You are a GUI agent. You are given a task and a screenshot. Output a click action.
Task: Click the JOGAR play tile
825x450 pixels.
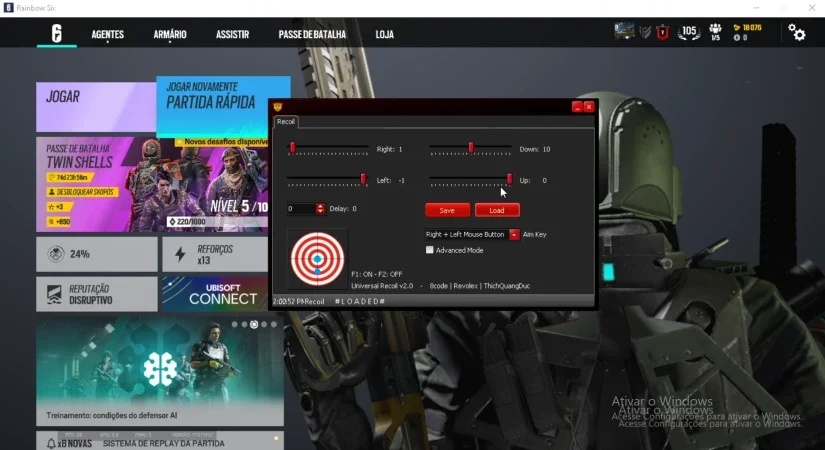96,107
